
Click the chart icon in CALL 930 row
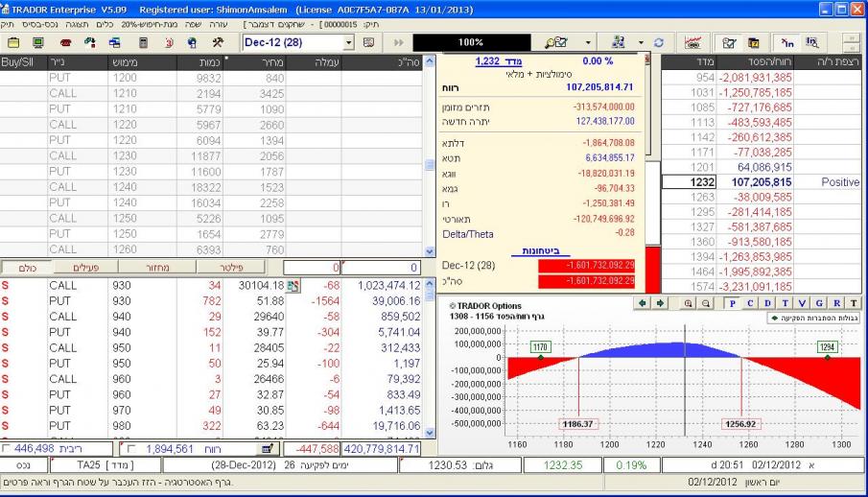click(293, 285)
